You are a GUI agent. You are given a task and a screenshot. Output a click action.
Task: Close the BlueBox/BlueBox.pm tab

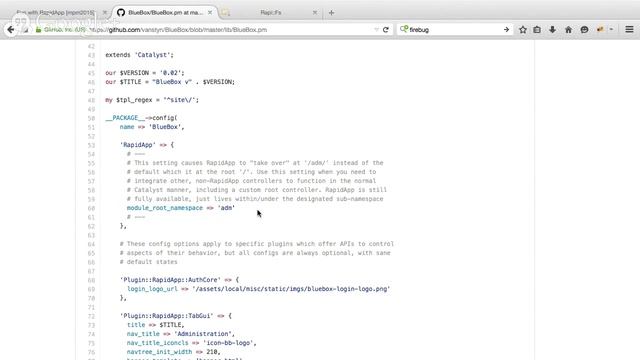point(210,13)
